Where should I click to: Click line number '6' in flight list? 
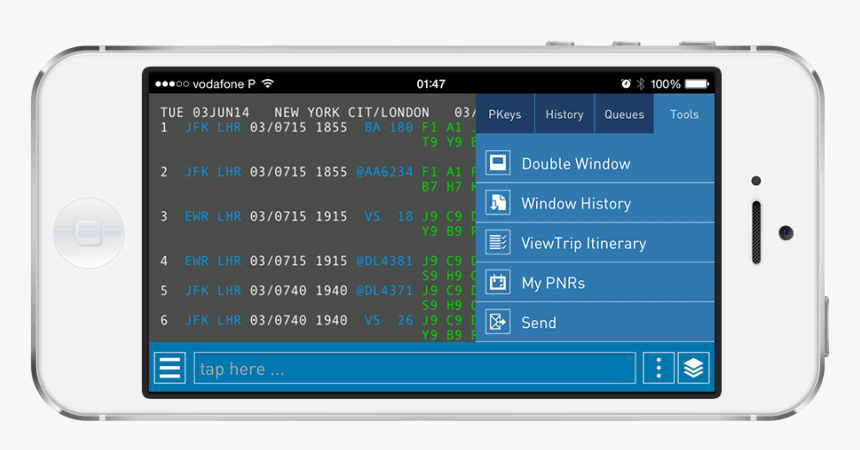coord(163,320)
